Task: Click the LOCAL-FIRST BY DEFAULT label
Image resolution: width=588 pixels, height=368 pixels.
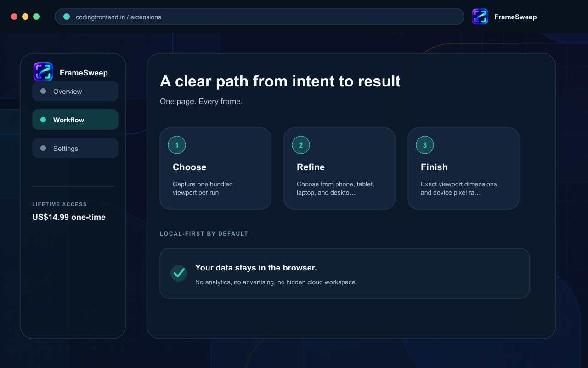Action: (204, 234)
